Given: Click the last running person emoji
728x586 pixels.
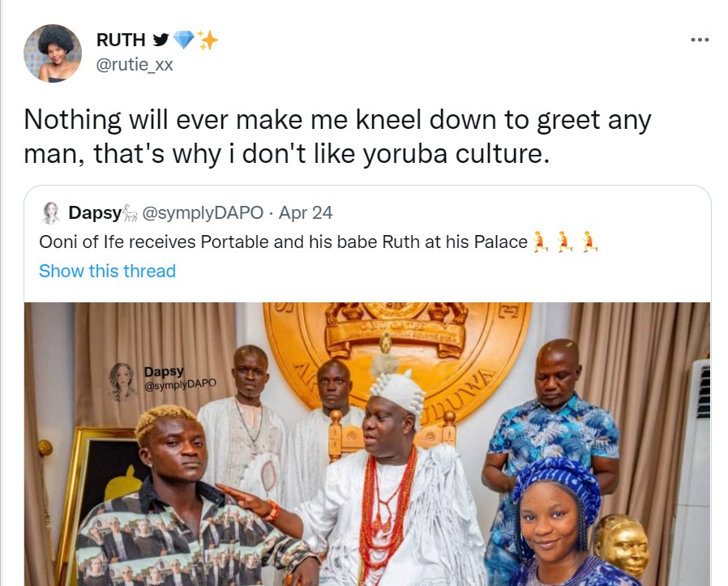Looking at the screenshot, I should click(589, 242).
